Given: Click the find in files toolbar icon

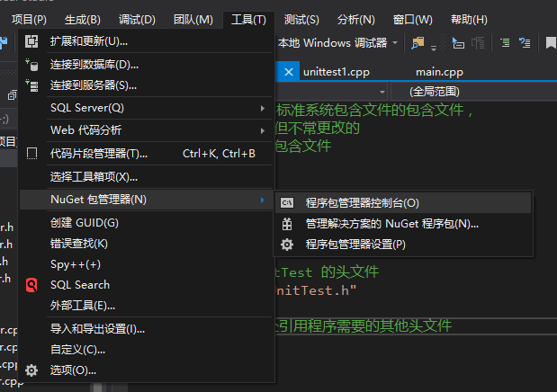Looking at the screenshot, I should [418, 43].
